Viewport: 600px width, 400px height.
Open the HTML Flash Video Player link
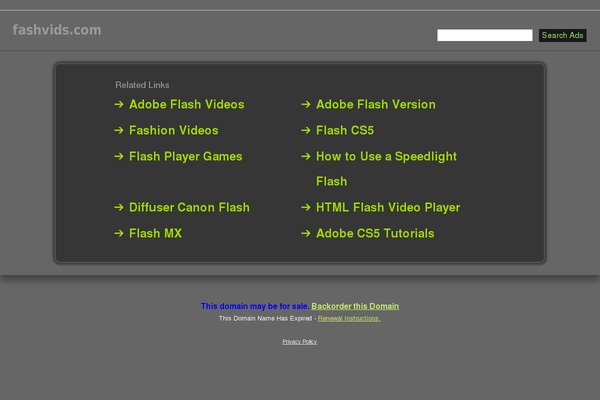pos(388,207)
